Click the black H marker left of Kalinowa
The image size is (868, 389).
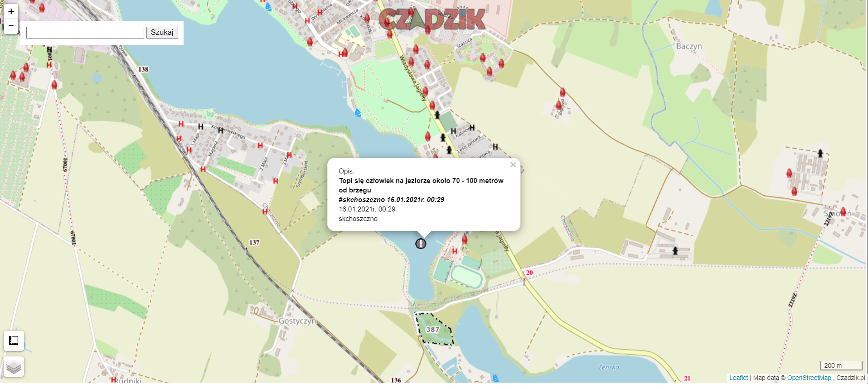[453, 131]
